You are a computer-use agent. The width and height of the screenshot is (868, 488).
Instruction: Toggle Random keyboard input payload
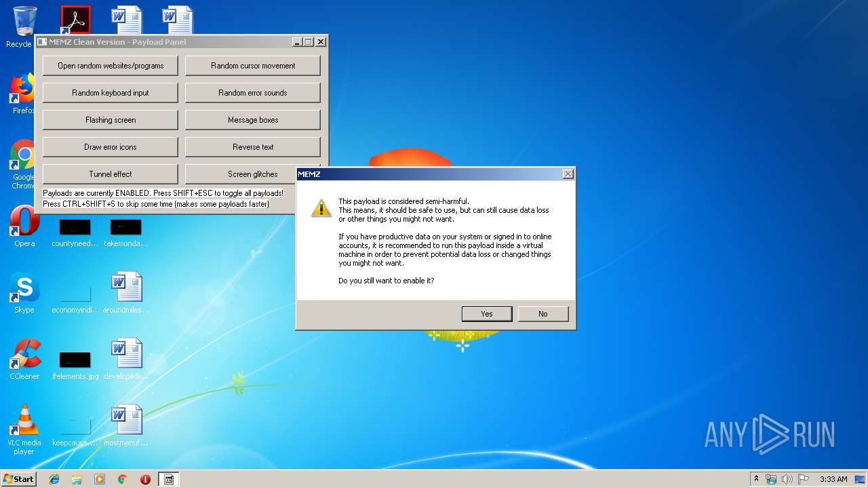coord(111,93)
